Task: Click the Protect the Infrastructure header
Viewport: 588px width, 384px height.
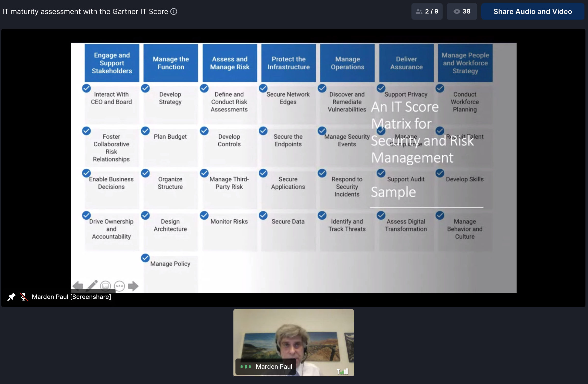Action: (289, 63)
